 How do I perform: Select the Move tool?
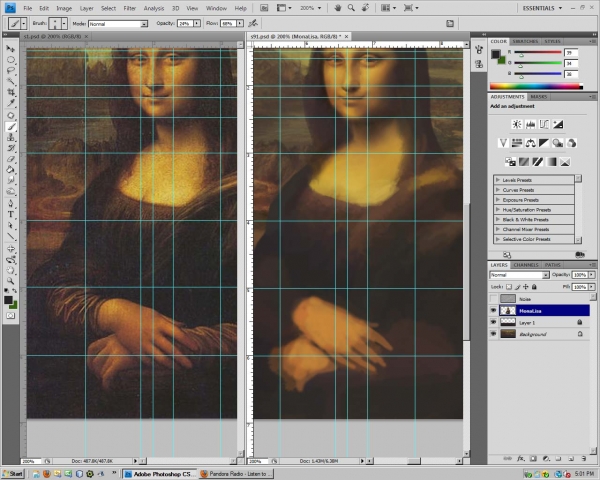coord(10,49)
